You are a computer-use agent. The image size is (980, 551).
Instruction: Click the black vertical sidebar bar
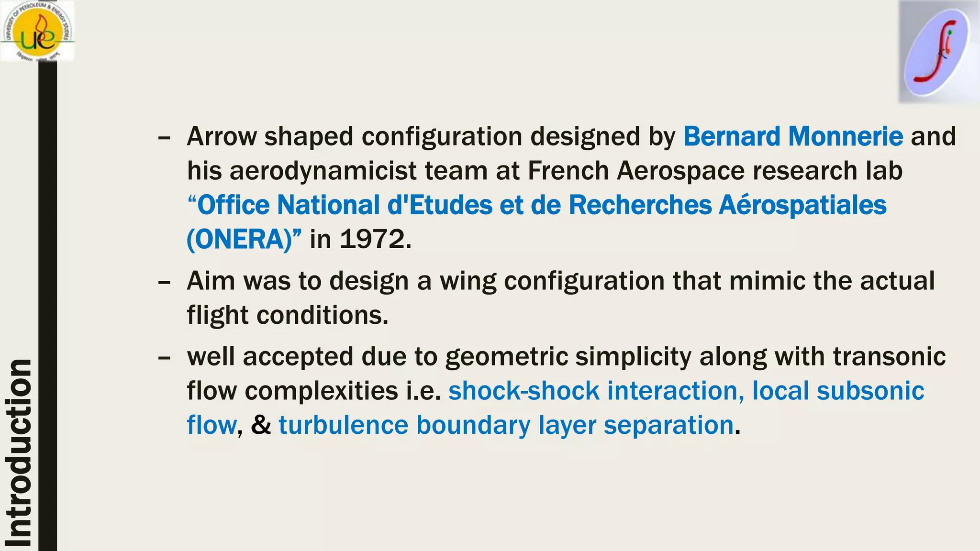(48, 306)
